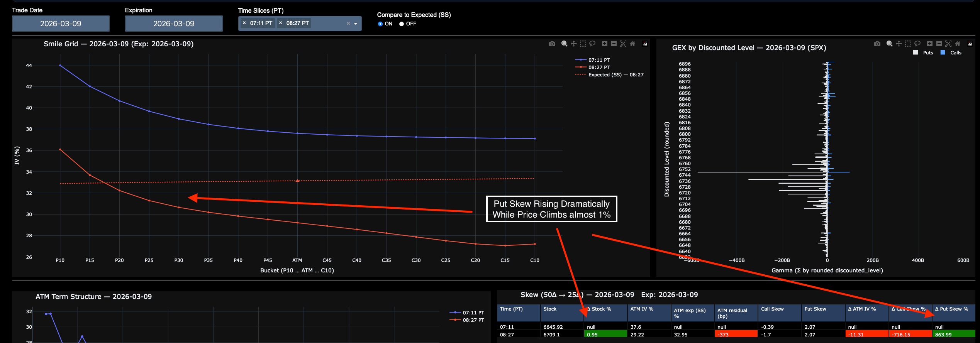Toggle 08:27 PT trace in Smile Grid legend
This screenshot has height=343, width=980.
click(593, 67)
